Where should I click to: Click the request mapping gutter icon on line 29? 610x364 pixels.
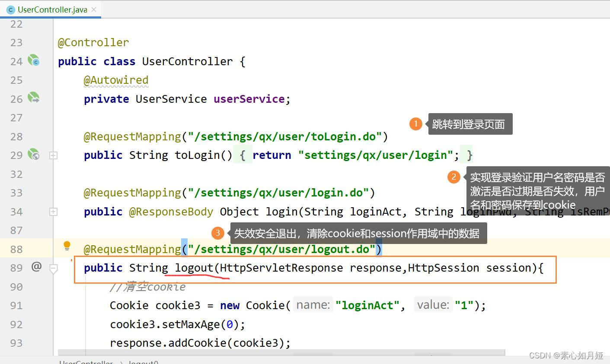tap(34, 154)
